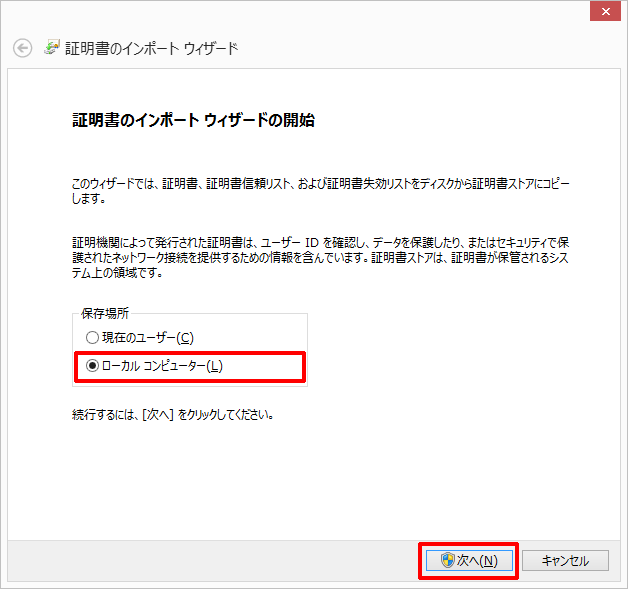628x589 pixels.
Task: Click the paragraph beginning このウィザードでは、証明書
Action: click(320, 191)
